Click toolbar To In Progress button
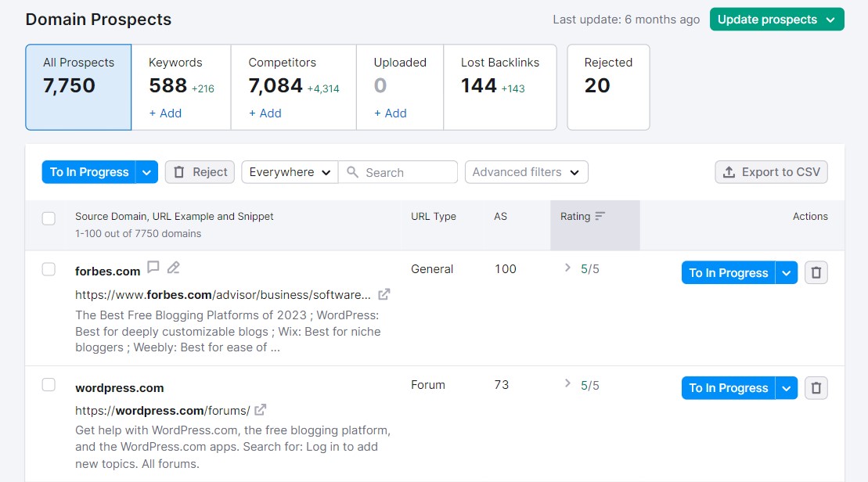 (88, 172)
